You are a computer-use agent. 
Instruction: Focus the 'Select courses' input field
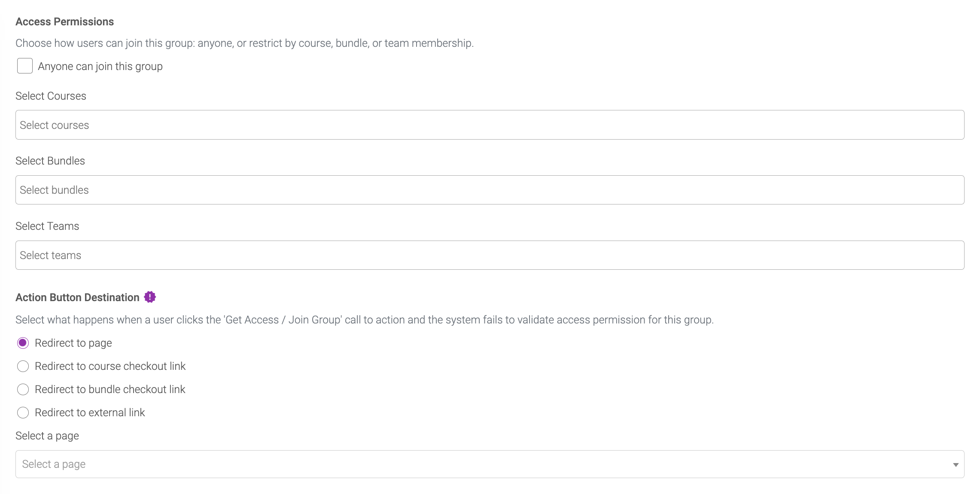[490, 125]
